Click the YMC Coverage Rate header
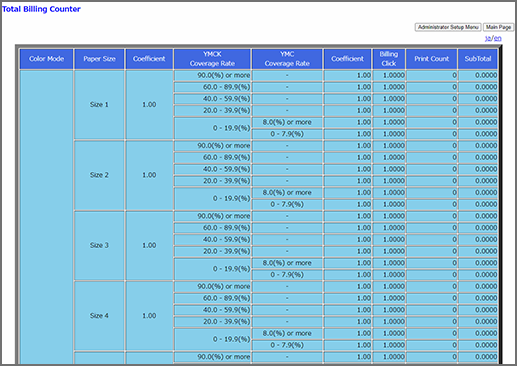This screenshot has height=366, width=517. 287,59
